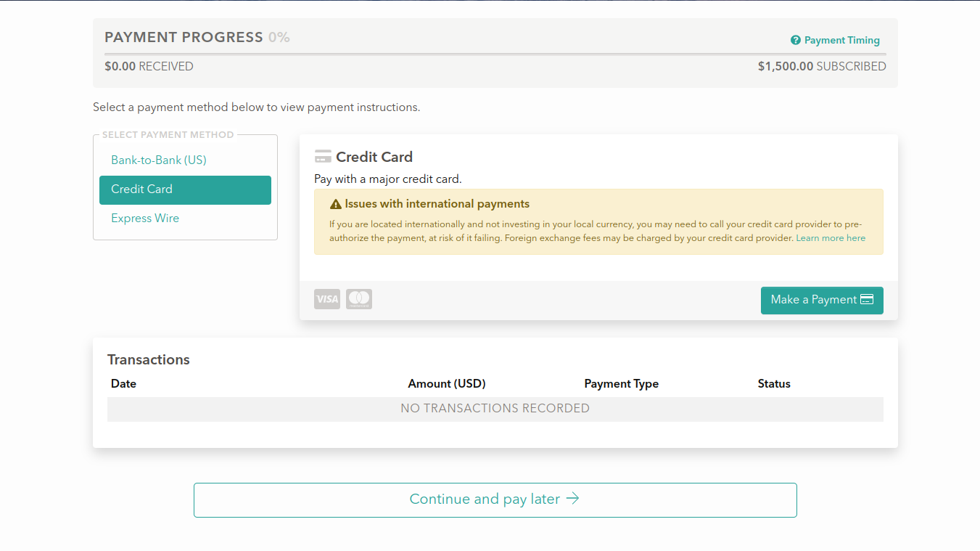Select the Bank-to-Bank (US) payment method
Screen dimensions: 980x551
pos(159,160)
